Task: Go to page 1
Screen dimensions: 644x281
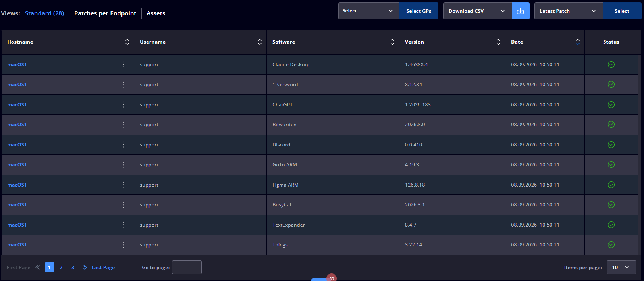Action: (50, 268)
